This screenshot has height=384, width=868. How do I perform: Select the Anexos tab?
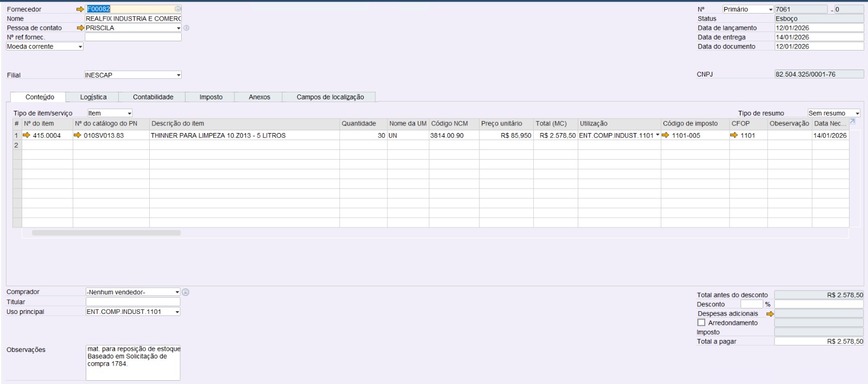click(259, 97)
